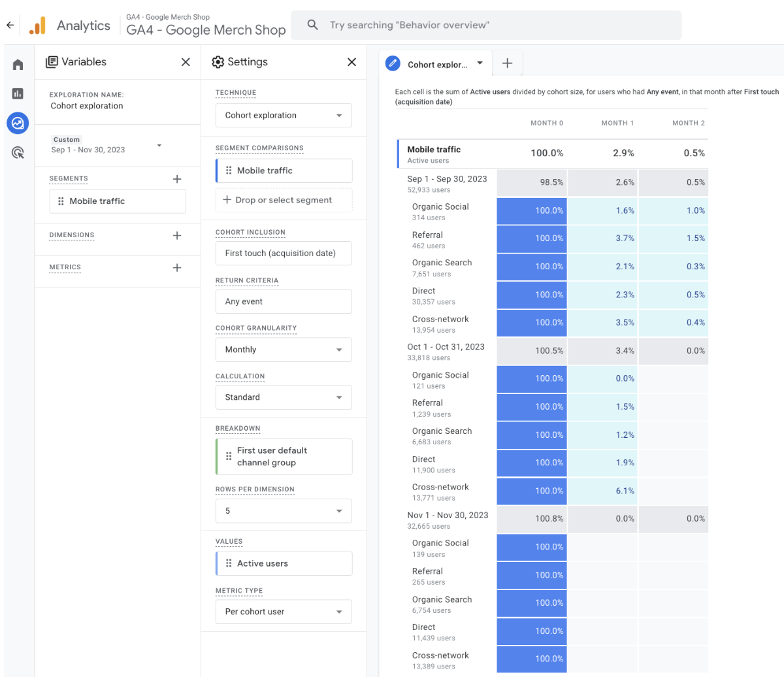Image resolution: width=784 pixels, height=677 pixels.
Task: Add a new segment with plus icon
Action: [x=176, y=179]
